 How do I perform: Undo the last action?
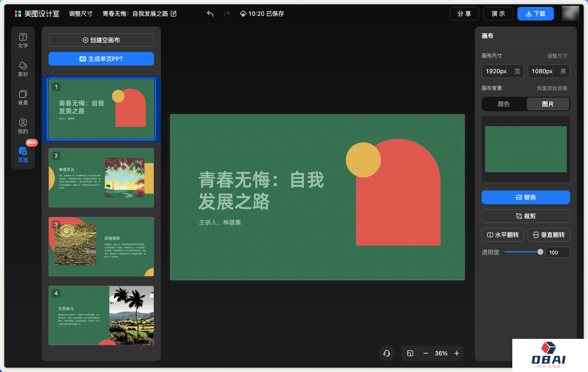[210, 14]
